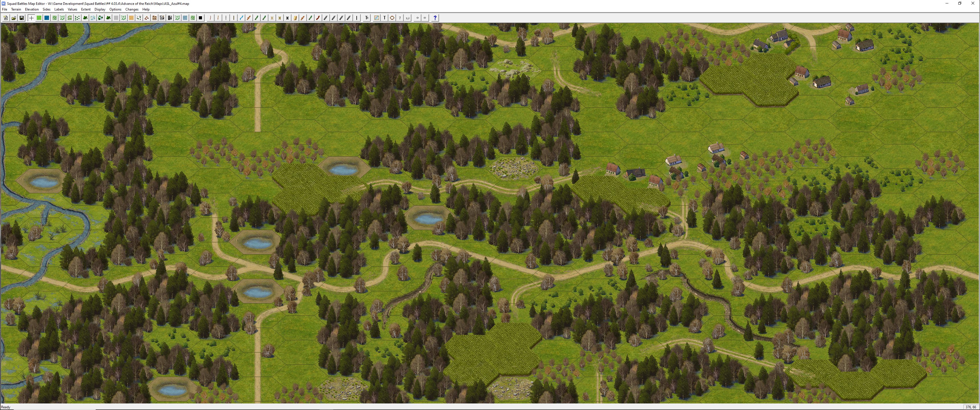Click the Open file folder icon

pyautogui.click(x=14, y=18)
